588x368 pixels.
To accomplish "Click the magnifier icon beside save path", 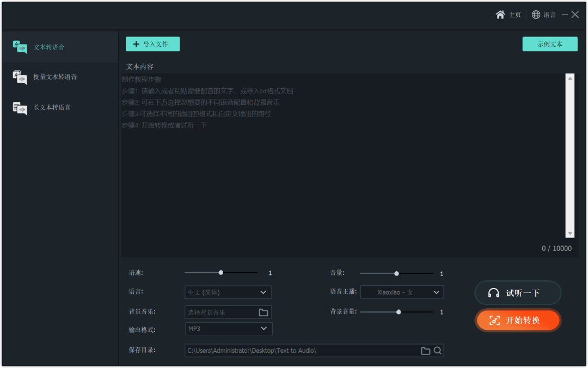I will click(438, 351).
